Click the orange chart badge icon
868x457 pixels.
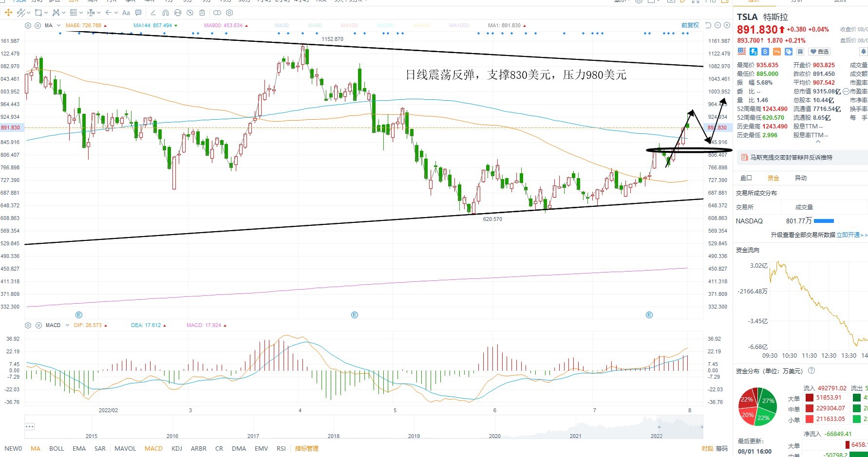[x=777, y=52]
